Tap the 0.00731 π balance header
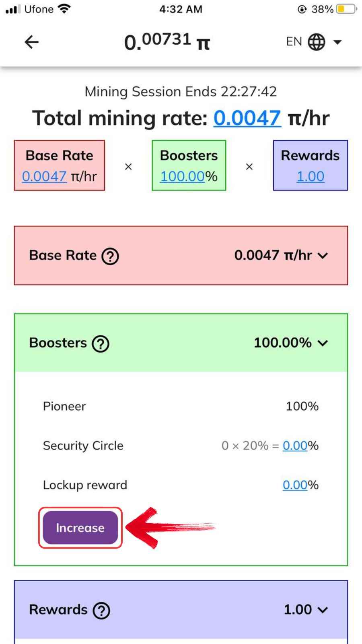Viewport: 362px width, 644px height. 167,42
